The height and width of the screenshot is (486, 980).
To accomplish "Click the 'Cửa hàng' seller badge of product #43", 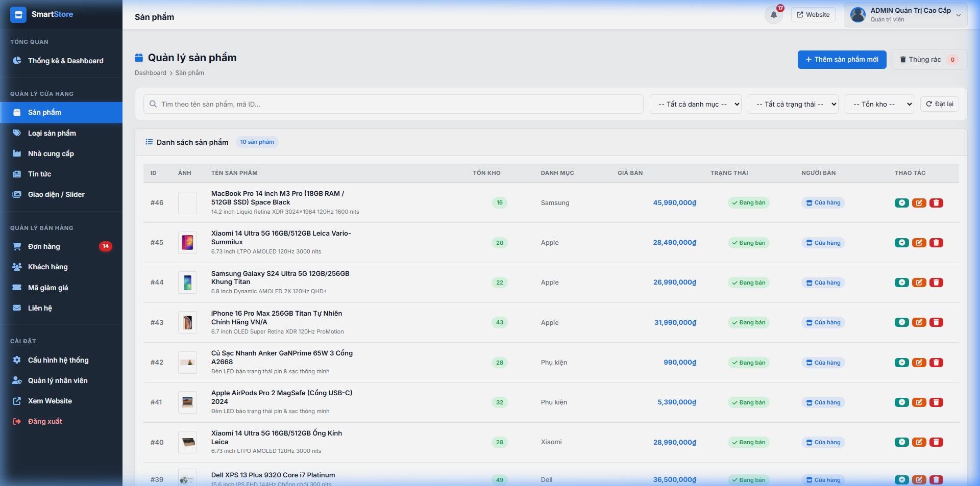I will tap(823, 322).
